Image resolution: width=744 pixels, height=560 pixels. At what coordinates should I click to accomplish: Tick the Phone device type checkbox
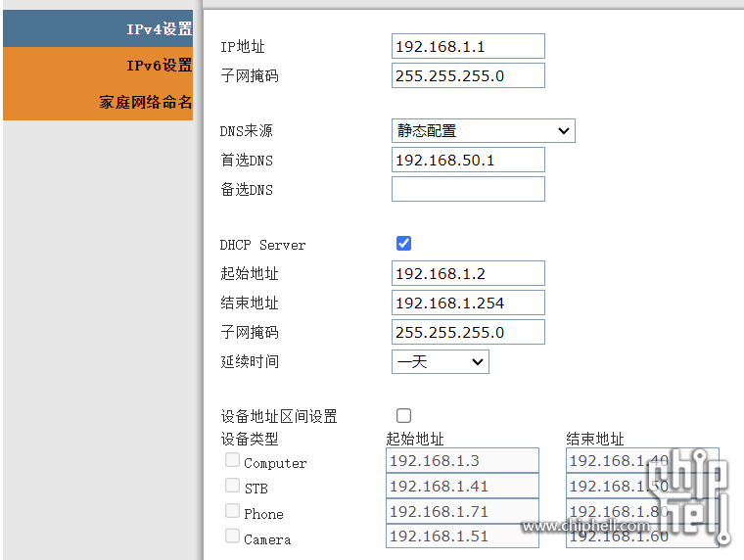(232, 511)
